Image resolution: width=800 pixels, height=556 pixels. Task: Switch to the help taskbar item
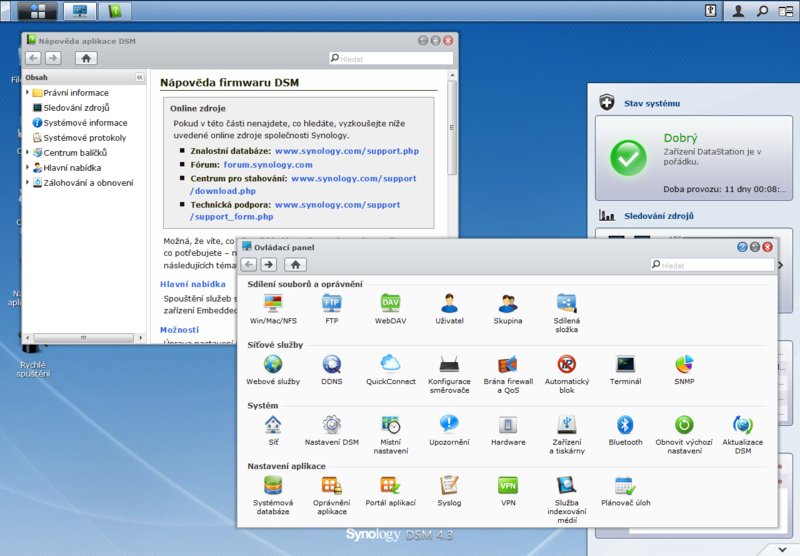[115, 11]
